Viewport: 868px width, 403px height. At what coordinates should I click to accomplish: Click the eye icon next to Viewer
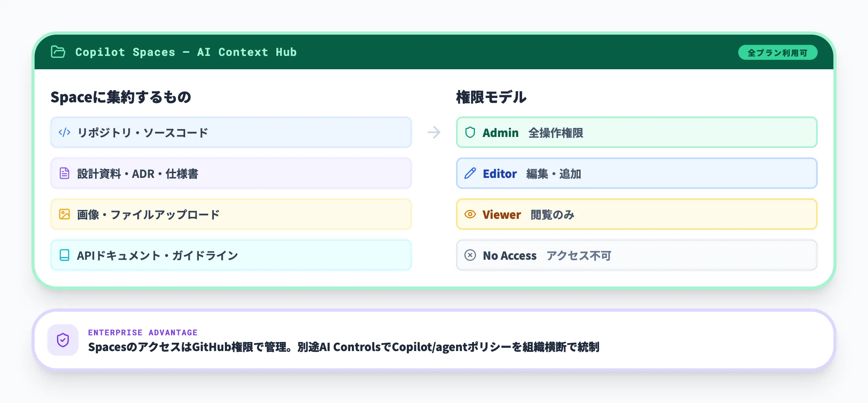tap(470, 214)
